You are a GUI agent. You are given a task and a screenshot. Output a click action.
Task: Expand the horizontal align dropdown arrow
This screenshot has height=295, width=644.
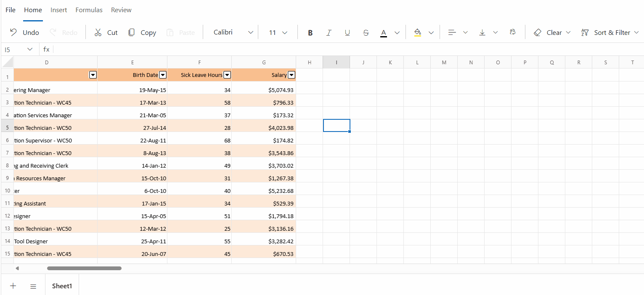(465, 32)
